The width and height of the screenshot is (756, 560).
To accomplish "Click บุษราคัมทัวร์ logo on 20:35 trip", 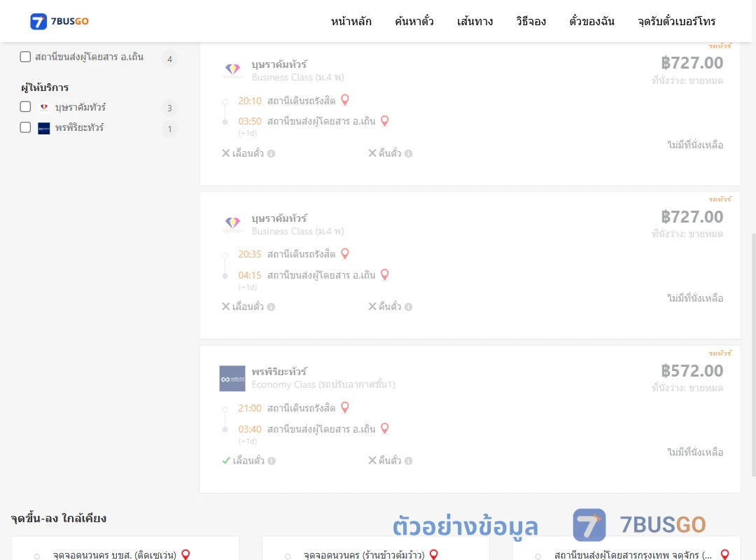I will point(232,224).
